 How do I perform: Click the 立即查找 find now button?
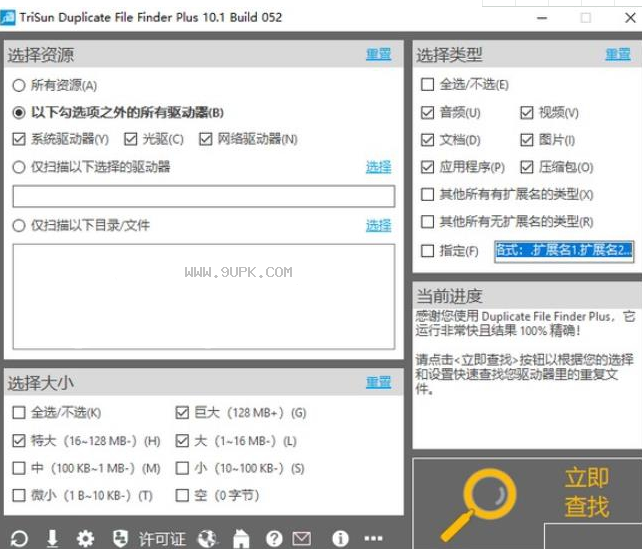[586, 492]
